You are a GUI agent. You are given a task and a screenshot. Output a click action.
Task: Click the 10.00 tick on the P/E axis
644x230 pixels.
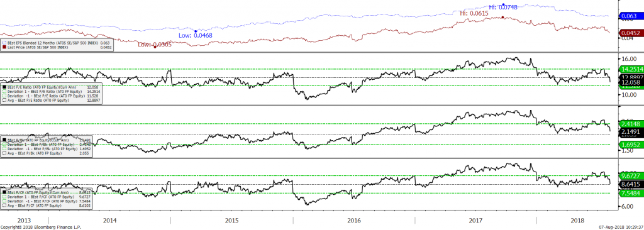coord(629,94)
